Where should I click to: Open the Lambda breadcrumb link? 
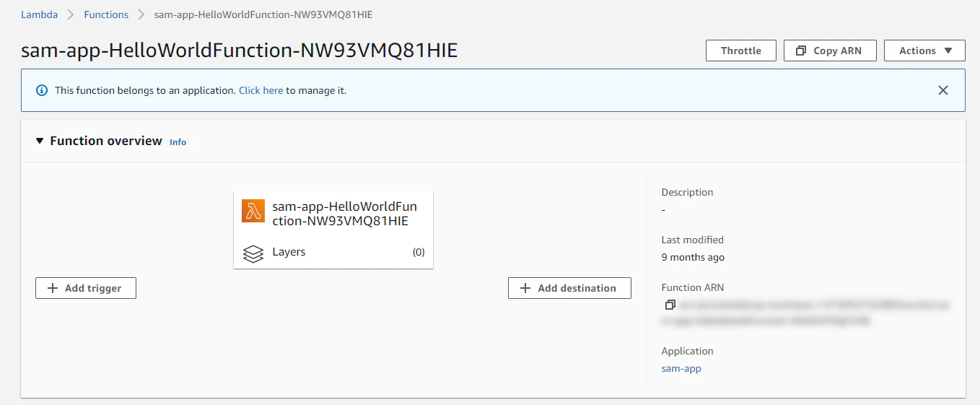[39, 14]
